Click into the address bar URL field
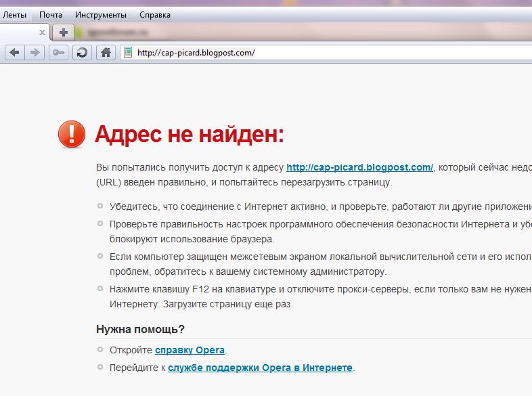 tap(326, 53)
